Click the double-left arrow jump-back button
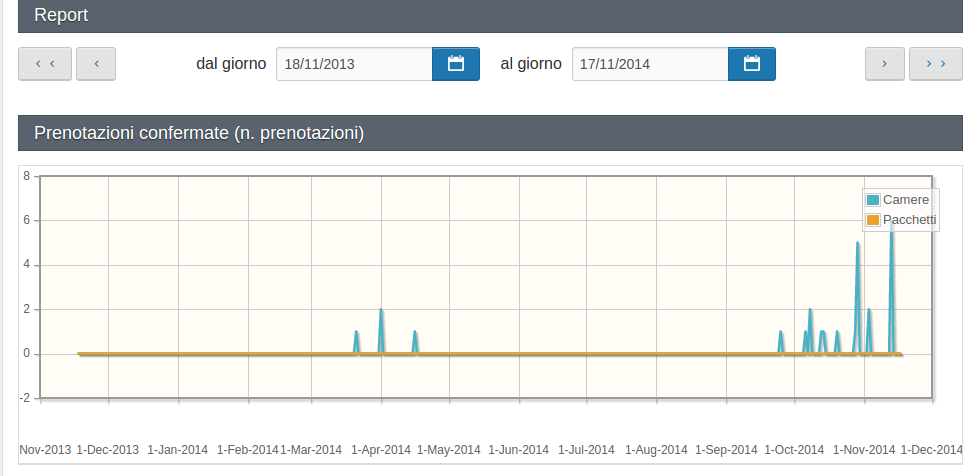The width and height of the screenshot is (972, 476). tap(45, 64)
